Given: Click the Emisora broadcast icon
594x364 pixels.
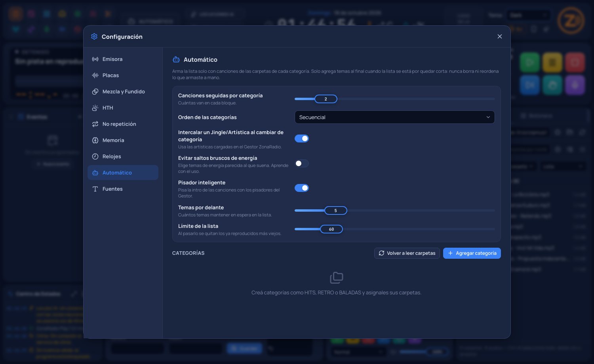Looking at the screenshot, I should point(95,59).
